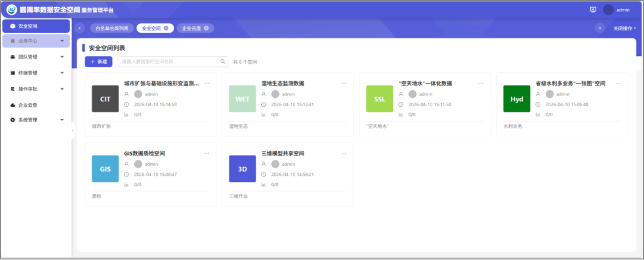Open the admin user avatar in header
This screenshot has height=260, width=644.
point(608,10)
